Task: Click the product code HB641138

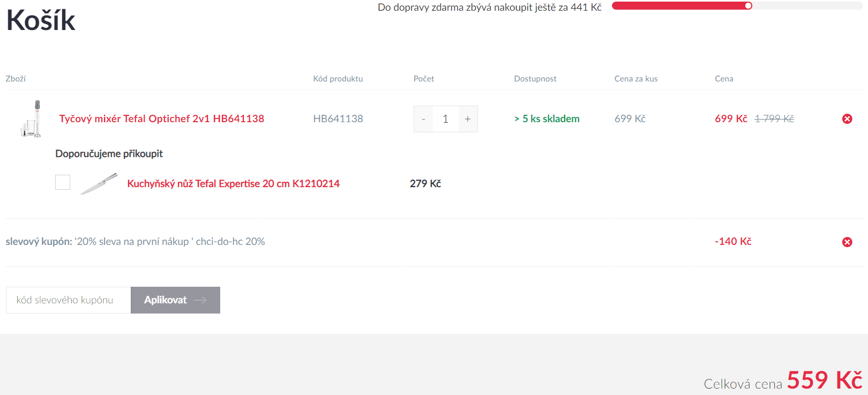Action: (x=338, y=119)
